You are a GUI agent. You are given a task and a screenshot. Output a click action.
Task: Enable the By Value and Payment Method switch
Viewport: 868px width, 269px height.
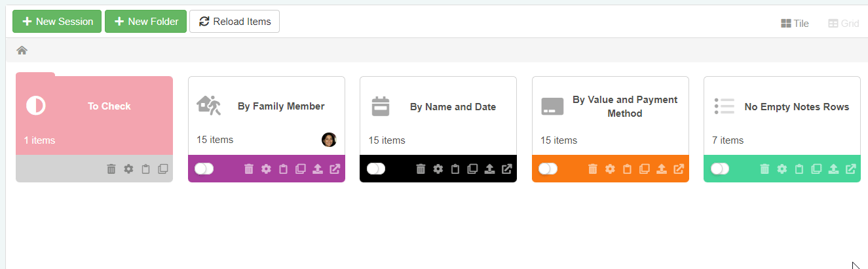tap(548, 169)
